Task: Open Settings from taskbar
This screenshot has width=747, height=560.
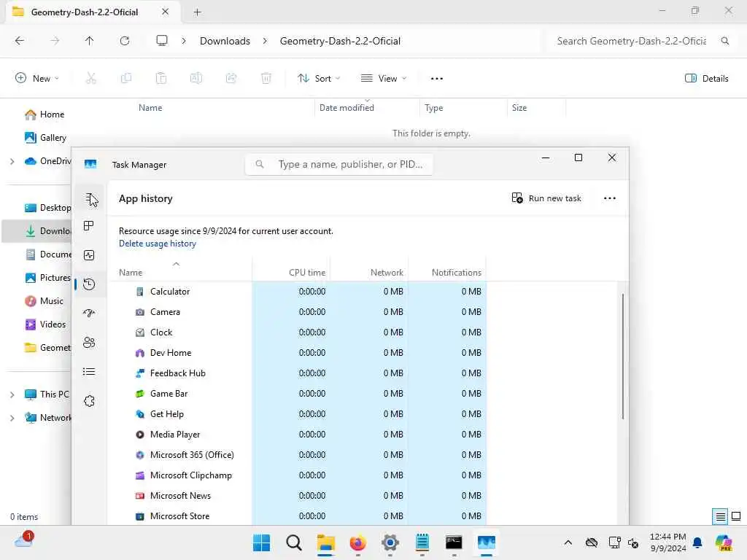Action: pos(390,542)
